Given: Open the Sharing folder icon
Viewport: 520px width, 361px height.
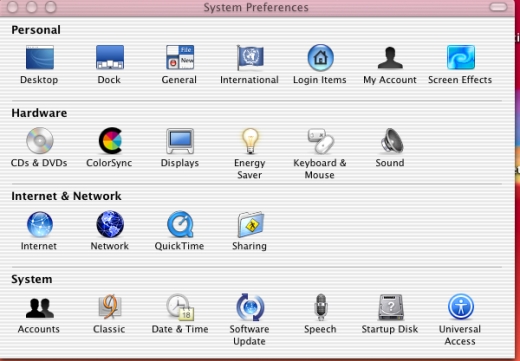Looking at the screenshot, I should [251, 224].
